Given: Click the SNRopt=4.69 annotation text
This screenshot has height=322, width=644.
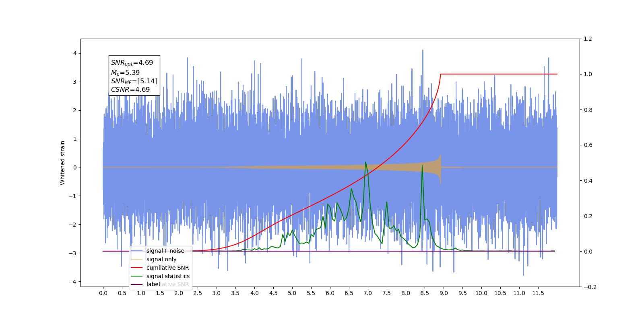Looking at the screenshot, I should [132, 63].
